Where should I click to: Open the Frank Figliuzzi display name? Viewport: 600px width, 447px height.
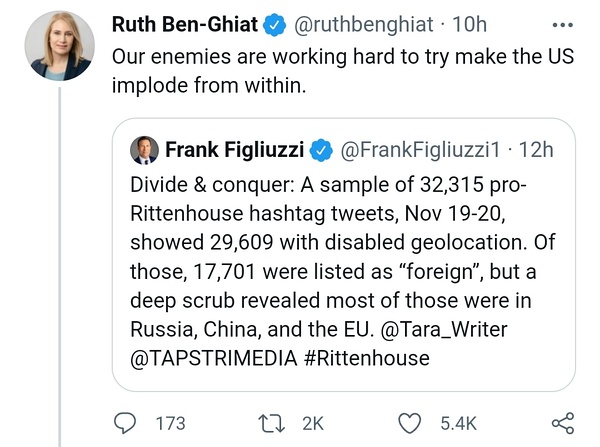(x=234, y=150)
